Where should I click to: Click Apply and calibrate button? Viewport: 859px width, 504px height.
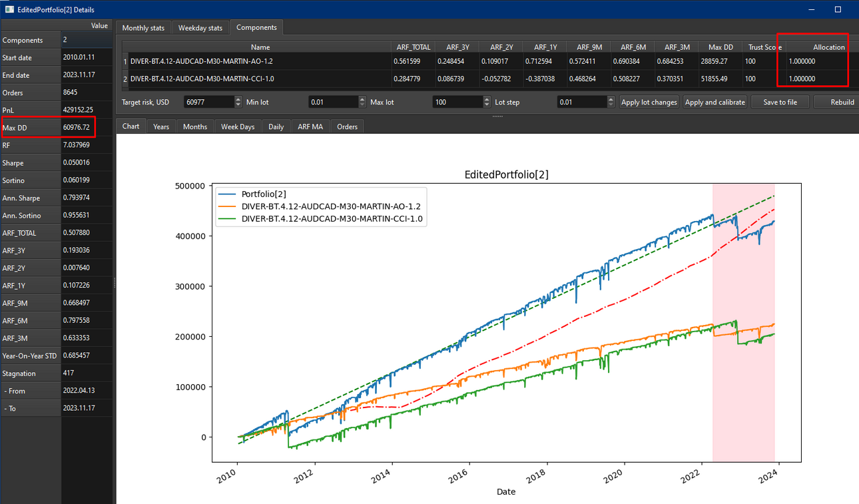click(x=715, y=102)
